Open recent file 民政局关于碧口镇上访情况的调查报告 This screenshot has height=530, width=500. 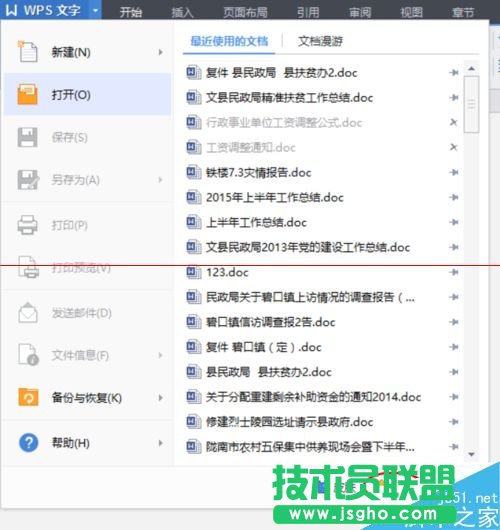[x=310, y=297]
